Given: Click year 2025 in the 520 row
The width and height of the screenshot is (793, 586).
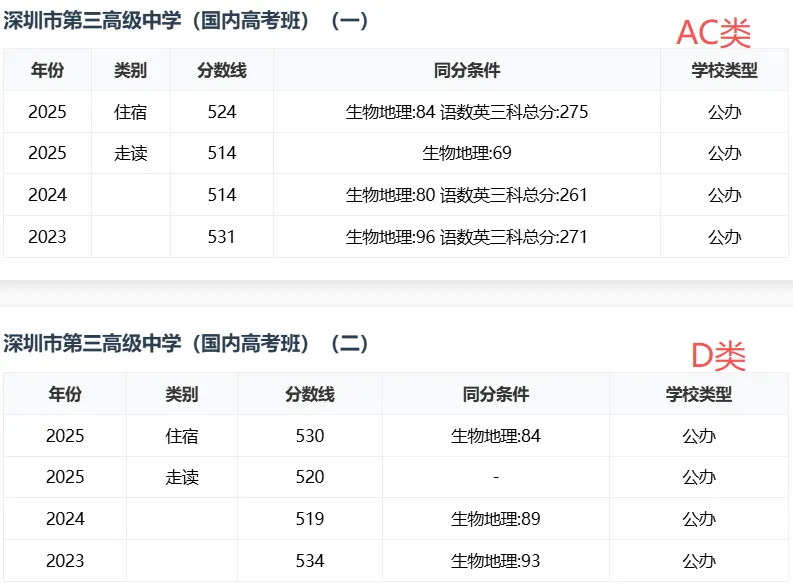Looking at the screenshot, I should point(65,477).
